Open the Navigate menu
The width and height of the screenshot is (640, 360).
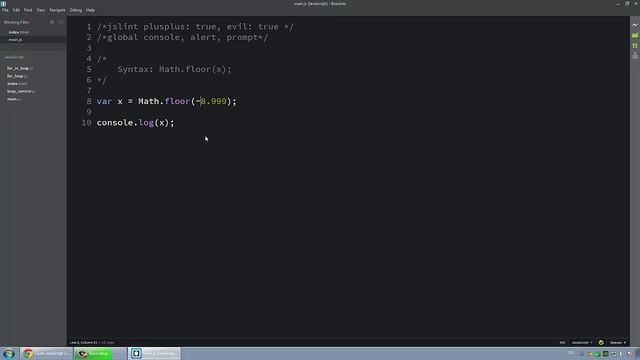57,10
